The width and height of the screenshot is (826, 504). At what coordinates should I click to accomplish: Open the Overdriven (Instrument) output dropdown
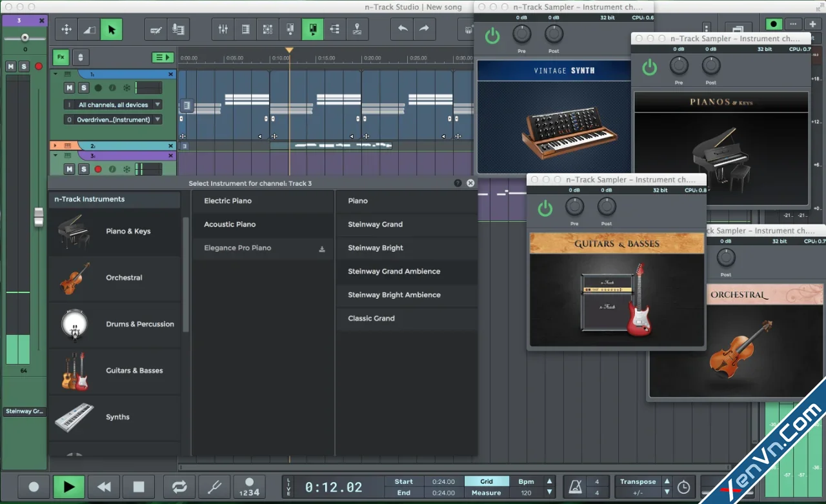tap(113, 119)
